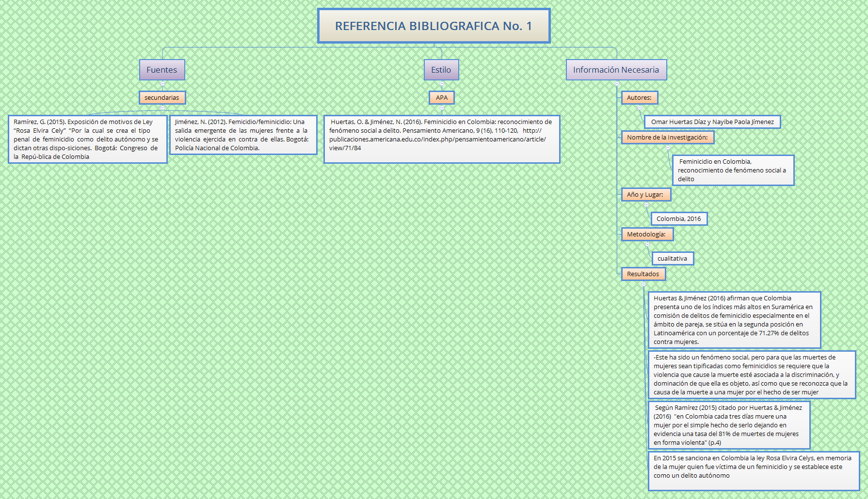Select the "cualitativa" methodology node
Screen dimensions: 868x499
click(673, 258)
